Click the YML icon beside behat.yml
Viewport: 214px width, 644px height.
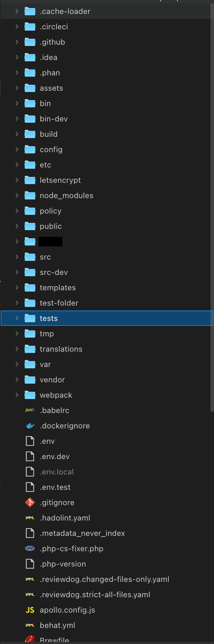click(30, 625)
